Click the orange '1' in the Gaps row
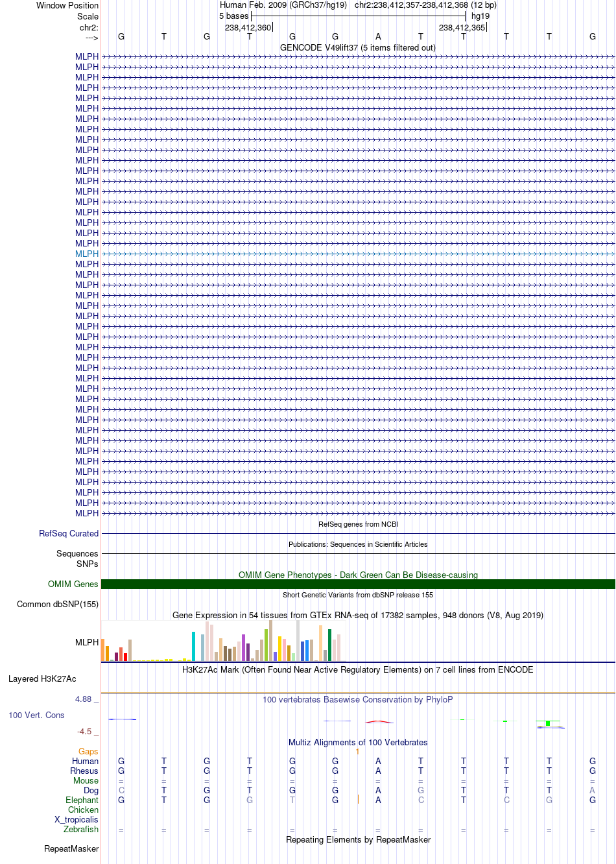 click(x=357, y=751)
